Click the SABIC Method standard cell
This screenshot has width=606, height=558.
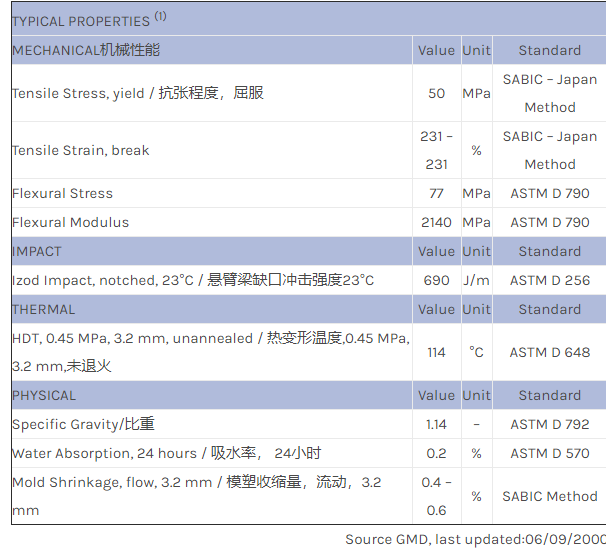(x=549, y=496)
